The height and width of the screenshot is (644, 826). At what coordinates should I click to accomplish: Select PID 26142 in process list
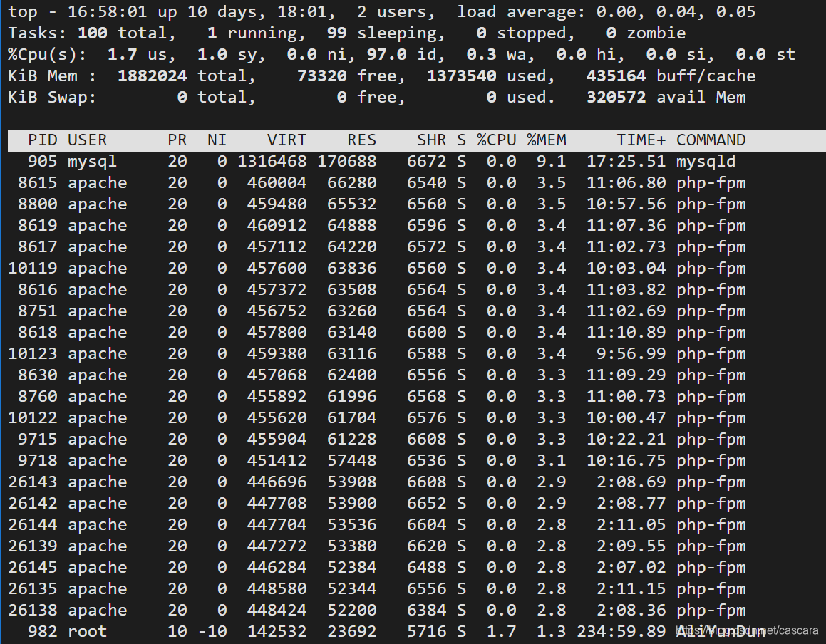(x=33, y=503)
